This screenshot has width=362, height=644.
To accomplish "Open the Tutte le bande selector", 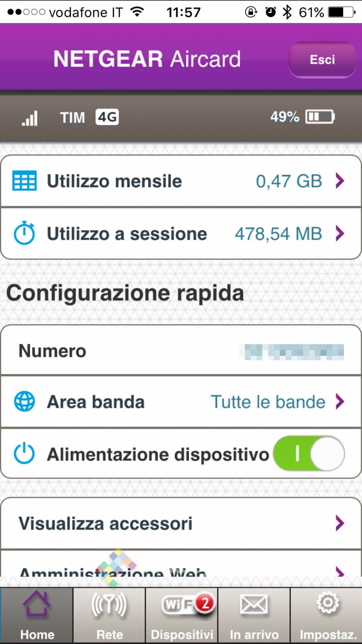I will [268, 402].
